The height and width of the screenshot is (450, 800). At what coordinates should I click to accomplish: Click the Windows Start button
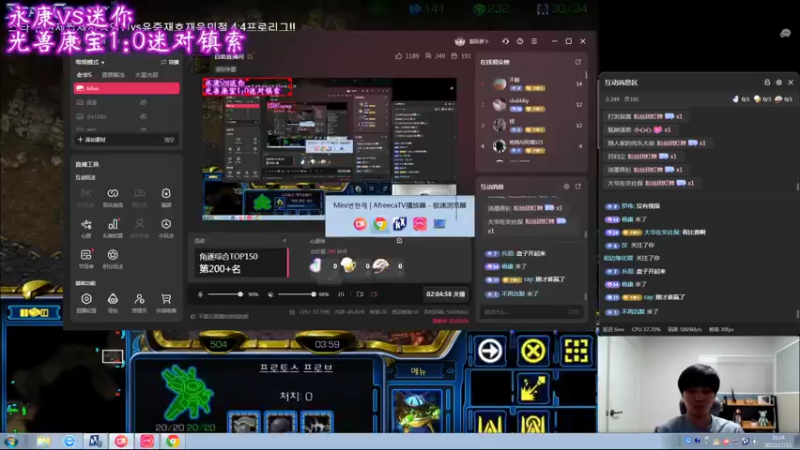tap(11, 441)
